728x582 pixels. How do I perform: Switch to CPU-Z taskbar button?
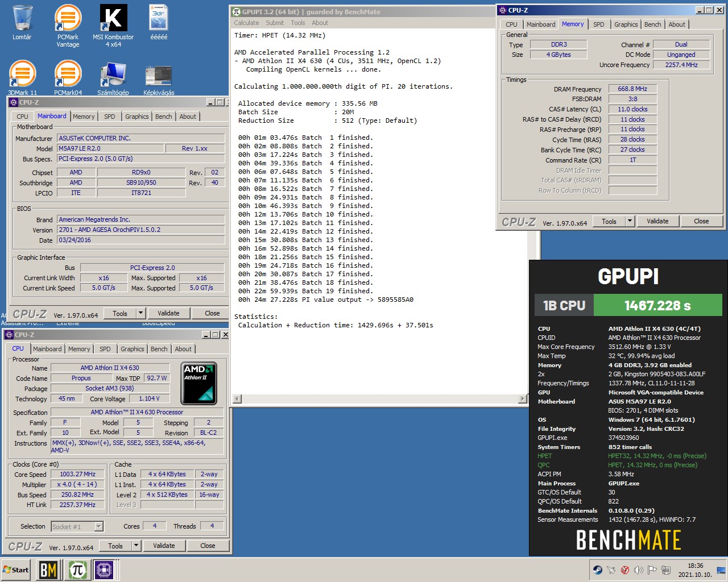[104, 570]
